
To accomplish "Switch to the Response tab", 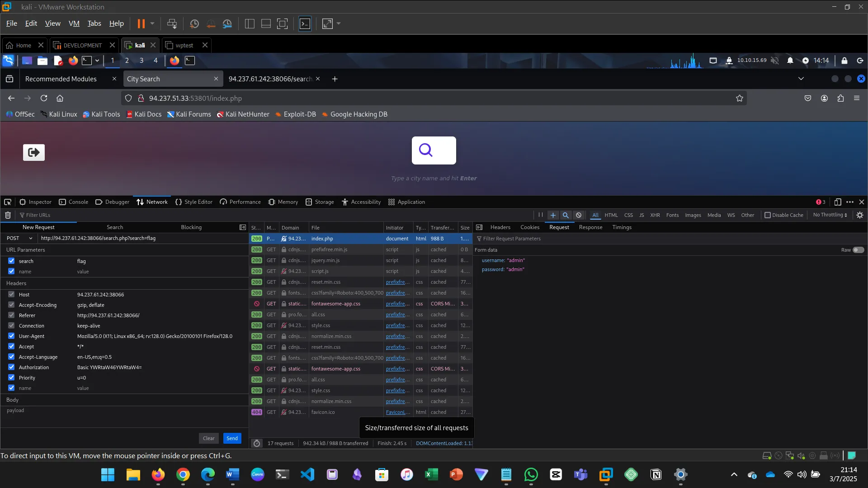I will coord(590,227).
